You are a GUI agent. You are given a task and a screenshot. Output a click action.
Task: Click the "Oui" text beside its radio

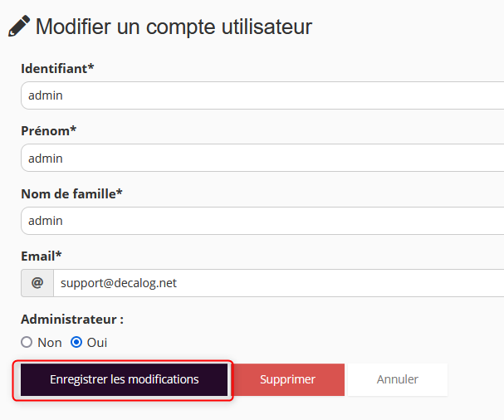(x=97, y=342)
